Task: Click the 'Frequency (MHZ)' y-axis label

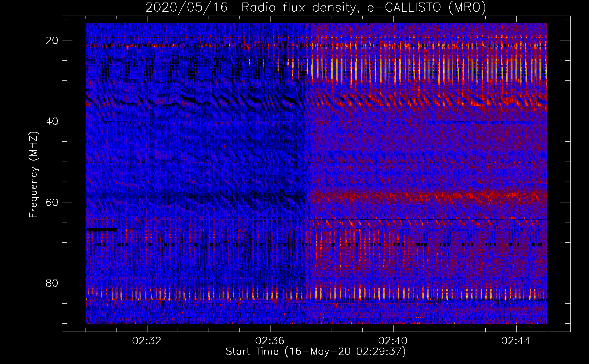Action: click(x=33, y=175)
